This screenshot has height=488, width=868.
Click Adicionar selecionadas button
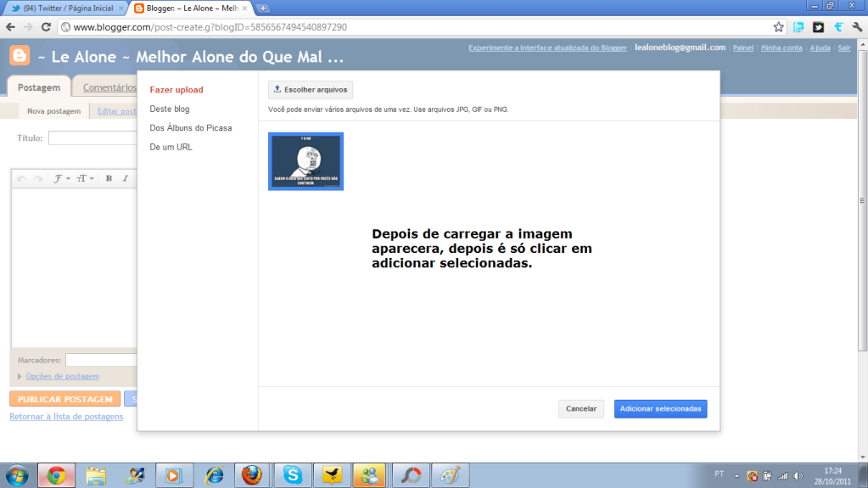(x=660, y=409)
